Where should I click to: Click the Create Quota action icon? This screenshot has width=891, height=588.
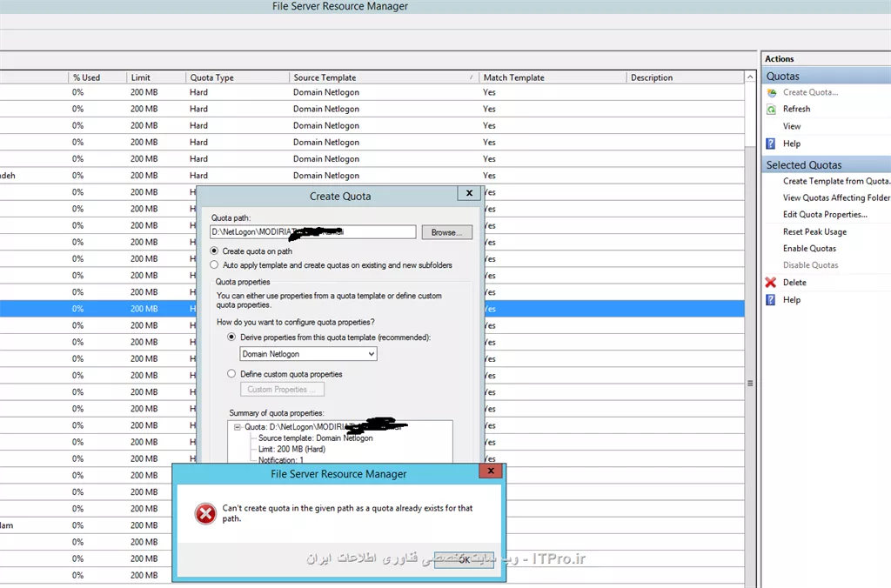point(771,92)
